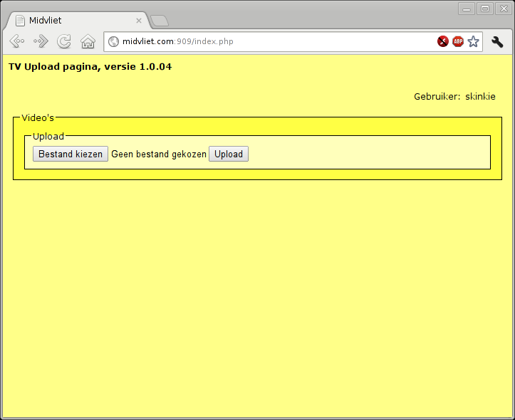The width and height of the screenshot is (515, 420).
Task: Go to the browser Home page
Action: [88, 41]
